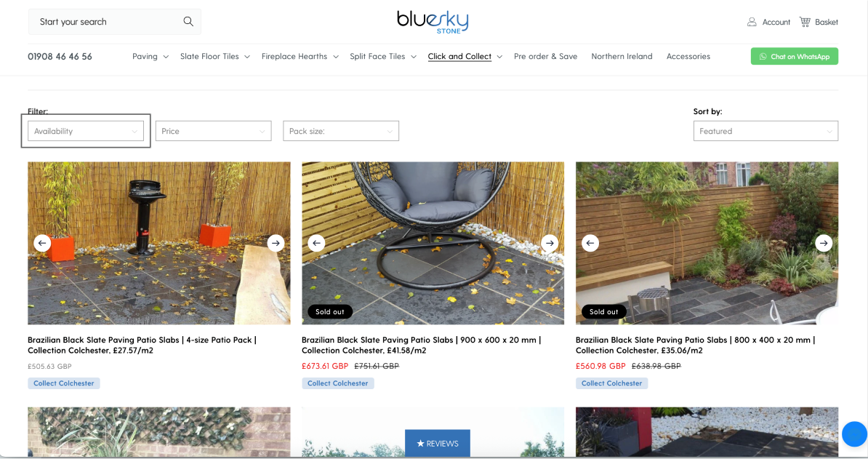
Task: Click the Bluesky Stone logo
Action: (433, 21)
